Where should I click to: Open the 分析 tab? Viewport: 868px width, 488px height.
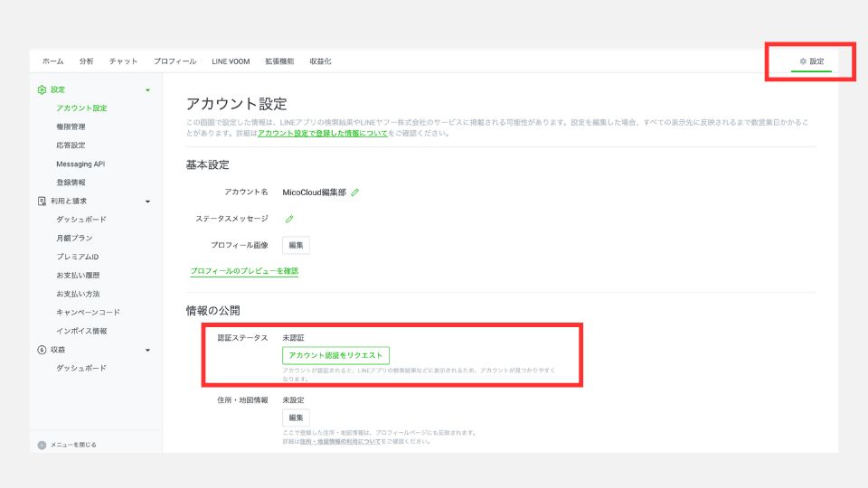click(87, 61)
